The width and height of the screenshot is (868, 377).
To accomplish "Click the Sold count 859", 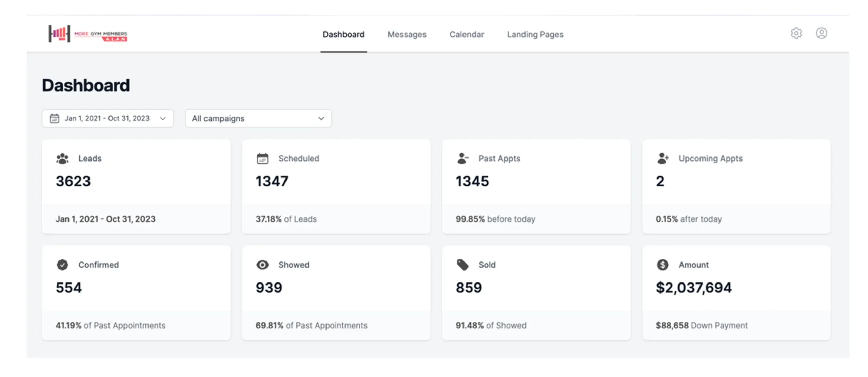I will click(x=469, y=288).
